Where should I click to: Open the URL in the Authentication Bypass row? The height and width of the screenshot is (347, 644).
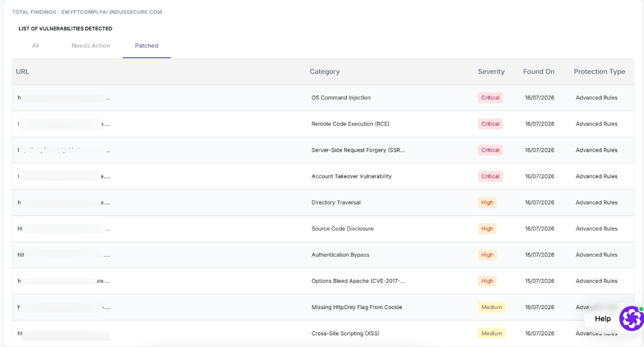tap(64, 255)
